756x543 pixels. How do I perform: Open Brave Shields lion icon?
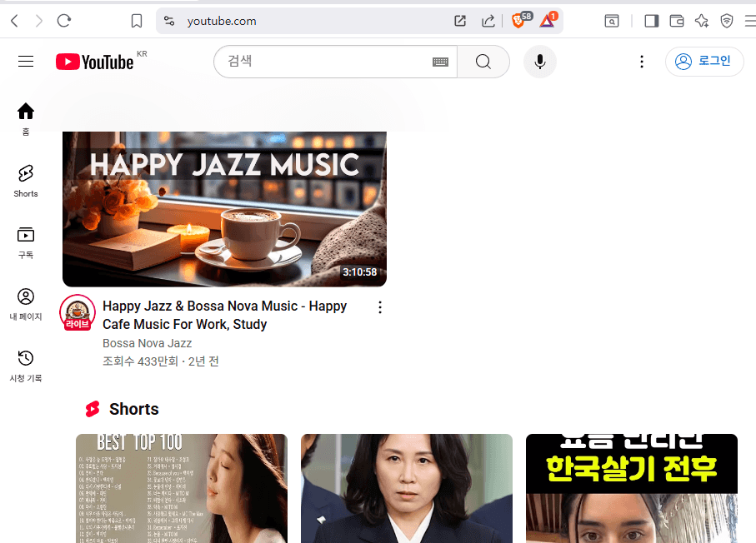(518, 21)
